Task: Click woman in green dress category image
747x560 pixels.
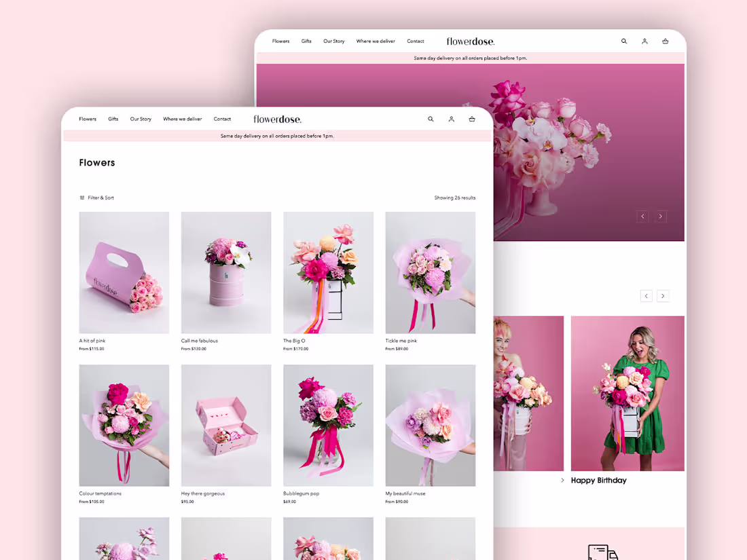Action: (627, 393)
